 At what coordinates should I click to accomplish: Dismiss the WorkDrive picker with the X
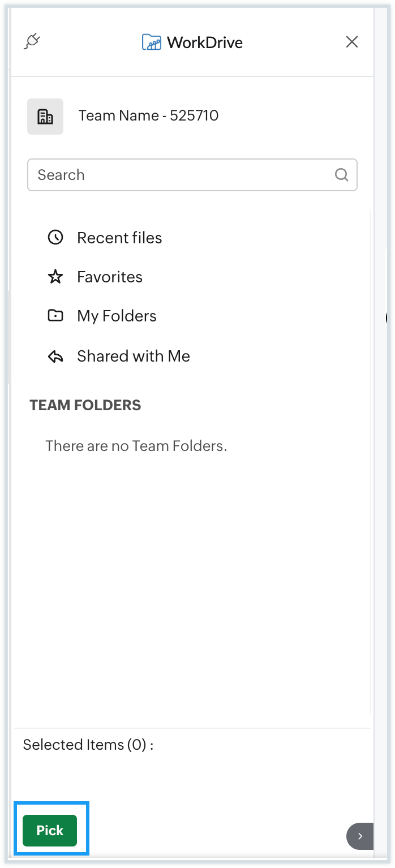(351, 41)
